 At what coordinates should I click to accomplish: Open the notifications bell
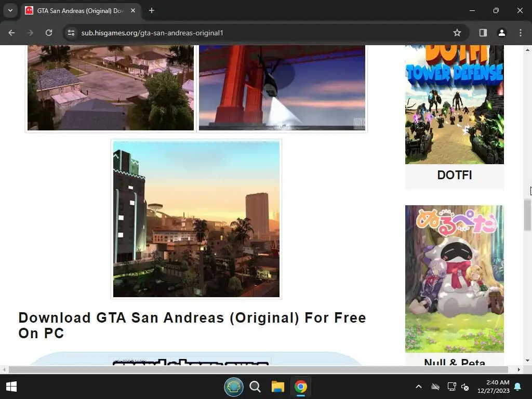point(518,387)
